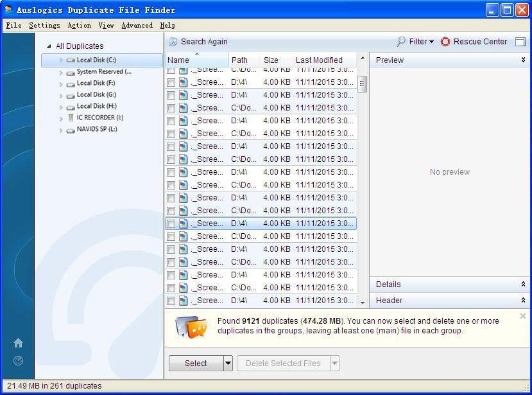Sort by the Path column header
Viewport: 532px width, 395px height.
point(245,60)
